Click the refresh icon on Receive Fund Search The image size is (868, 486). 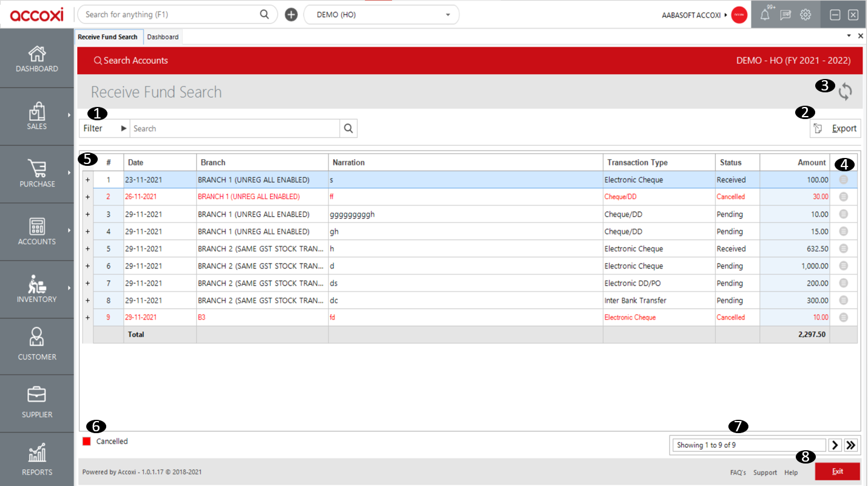pos(845,92)
